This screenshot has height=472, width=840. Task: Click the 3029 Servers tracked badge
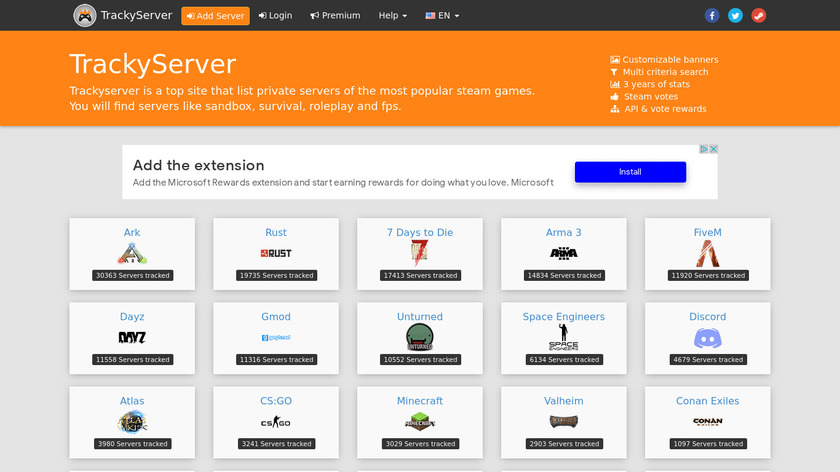[421, 444]
